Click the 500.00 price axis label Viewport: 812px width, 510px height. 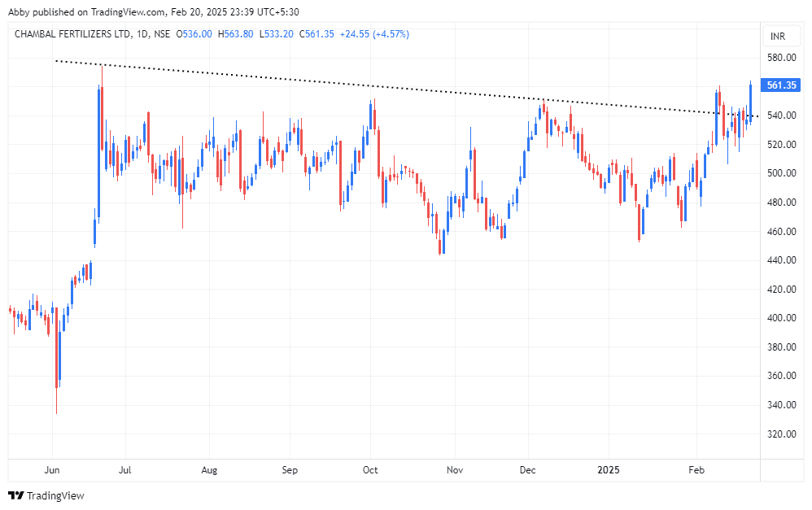781,173
